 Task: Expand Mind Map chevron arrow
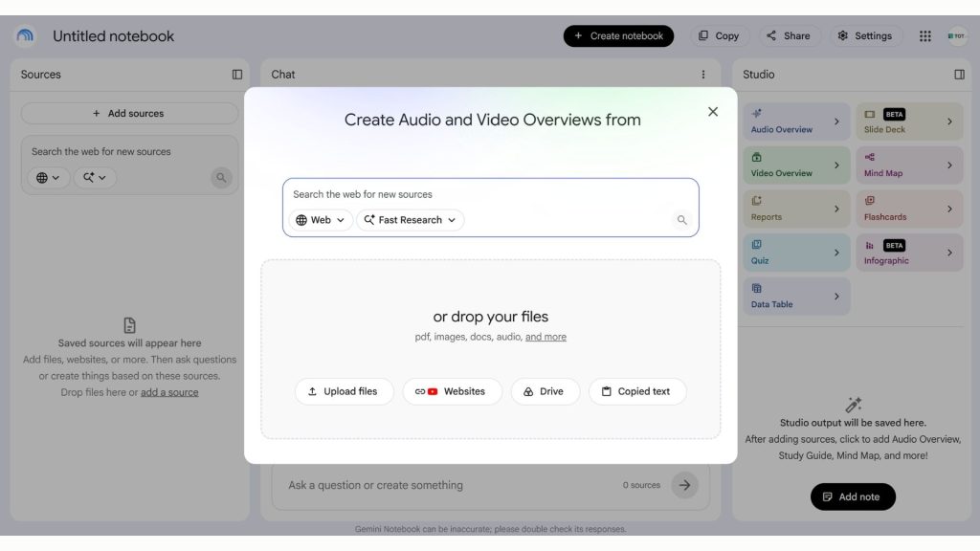coord(949,165)
